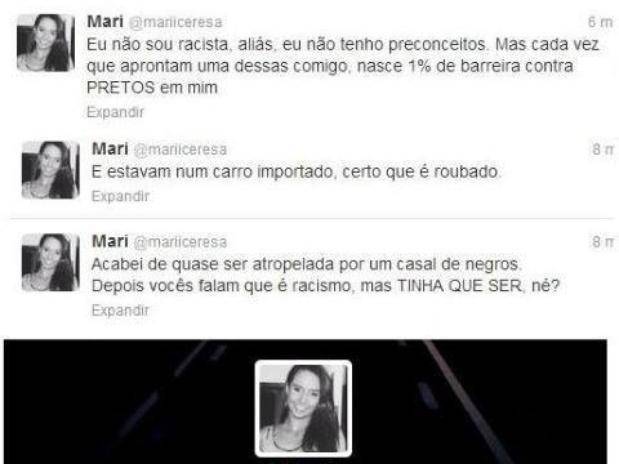Open the 6 m timestamp permalink

(x=600, y=22)
